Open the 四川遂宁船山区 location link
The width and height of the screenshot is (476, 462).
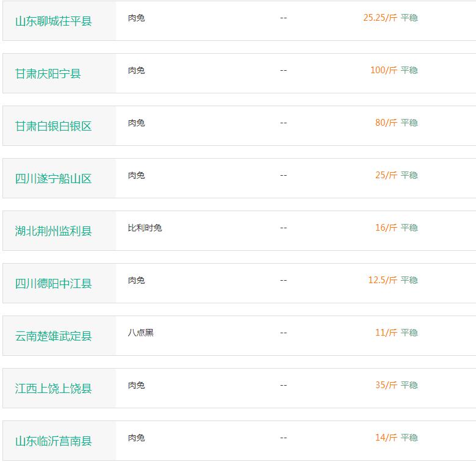pos(54,179)
